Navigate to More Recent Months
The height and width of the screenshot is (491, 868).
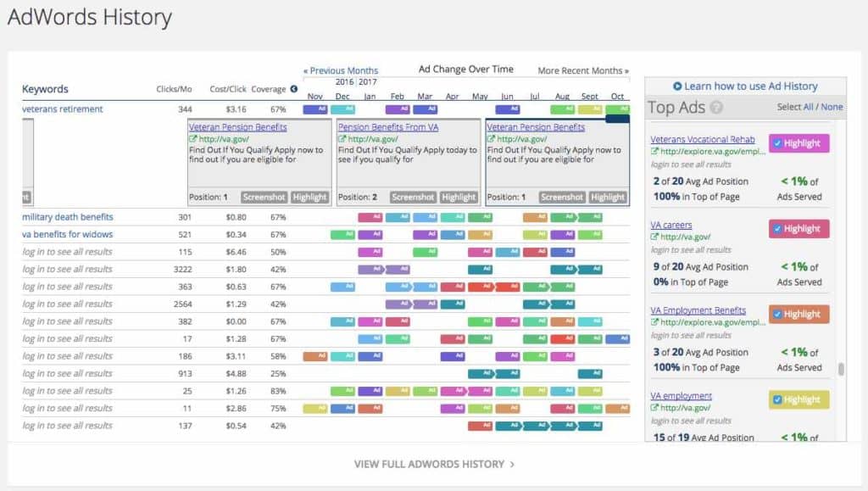(x=583, y=71)
